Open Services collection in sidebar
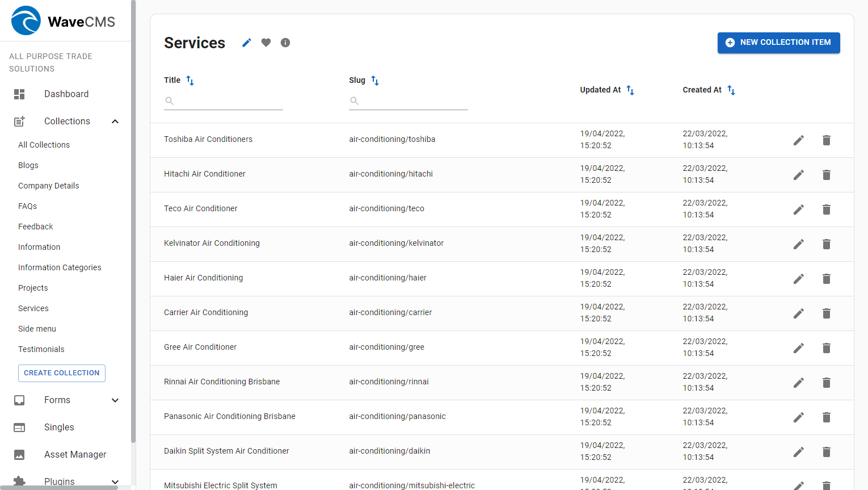The width and height of the screenshot is (868, 490). coord(33,308)
